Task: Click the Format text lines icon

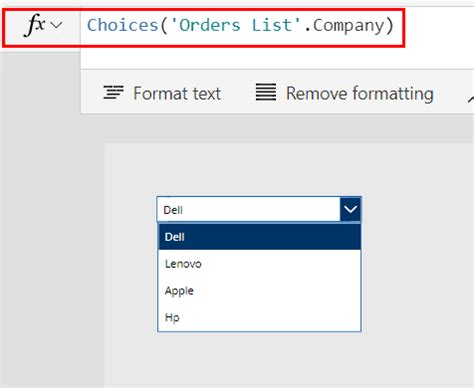Action: click(113, 92)
